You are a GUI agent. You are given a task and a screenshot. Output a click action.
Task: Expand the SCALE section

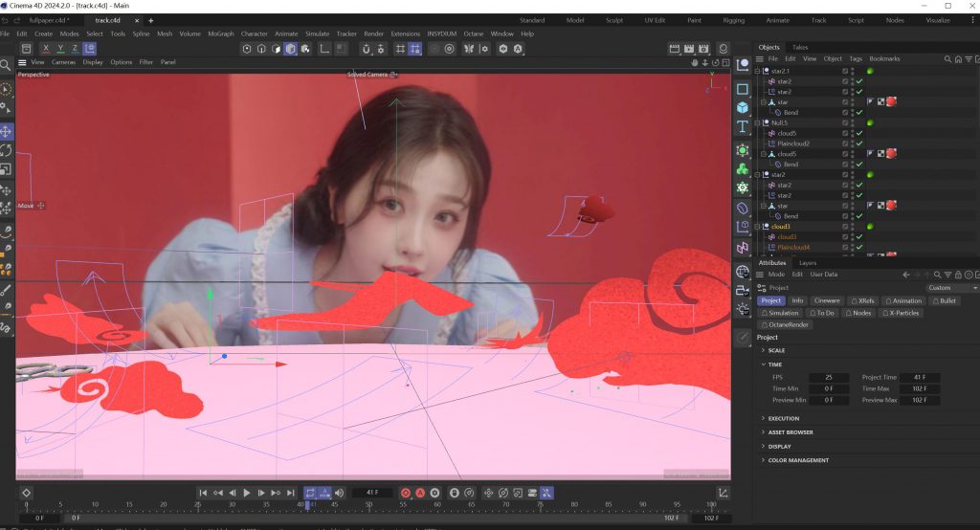point(763,350)
